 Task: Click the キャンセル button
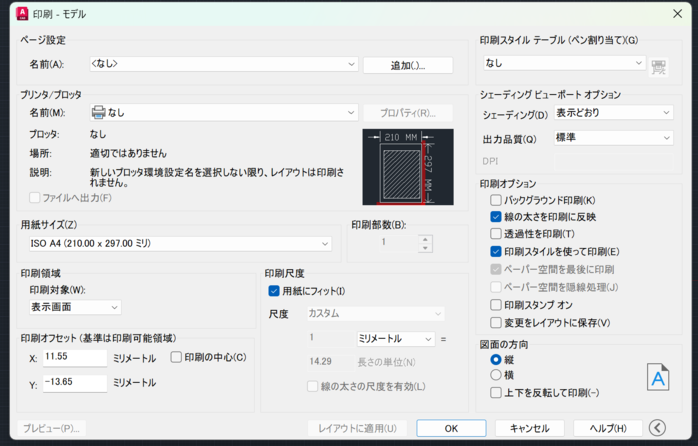(x=529, y=428)
